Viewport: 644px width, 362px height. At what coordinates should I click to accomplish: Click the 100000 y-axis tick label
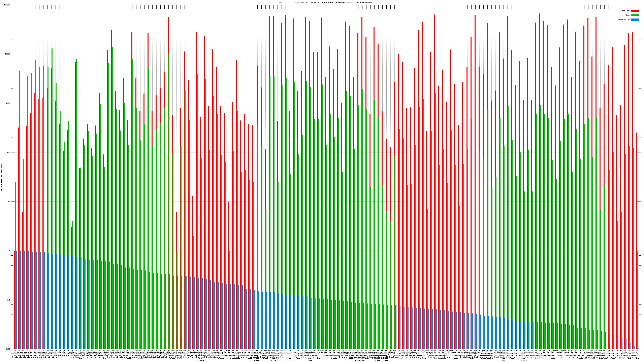coord(7,5)
